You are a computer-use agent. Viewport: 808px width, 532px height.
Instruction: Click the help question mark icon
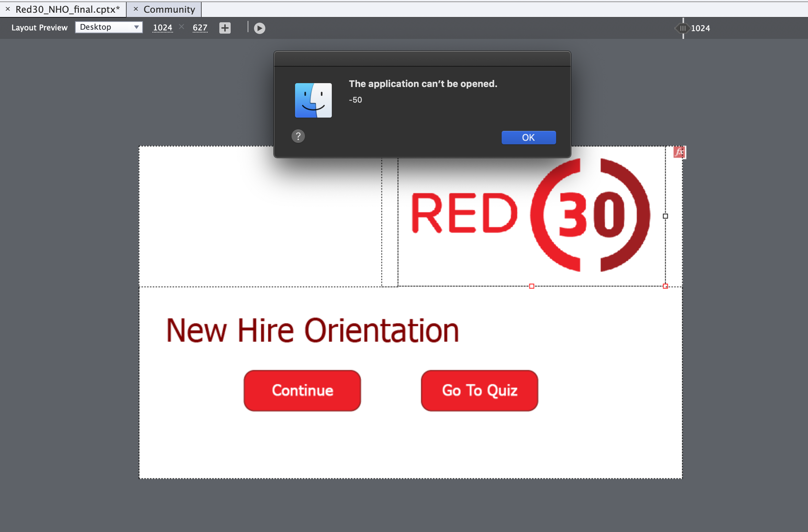298,136
